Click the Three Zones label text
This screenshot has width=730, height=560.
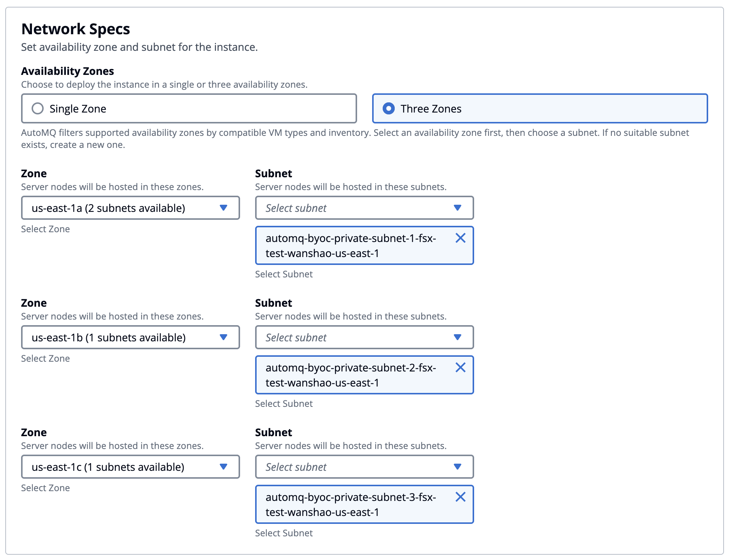coord(431,109)
